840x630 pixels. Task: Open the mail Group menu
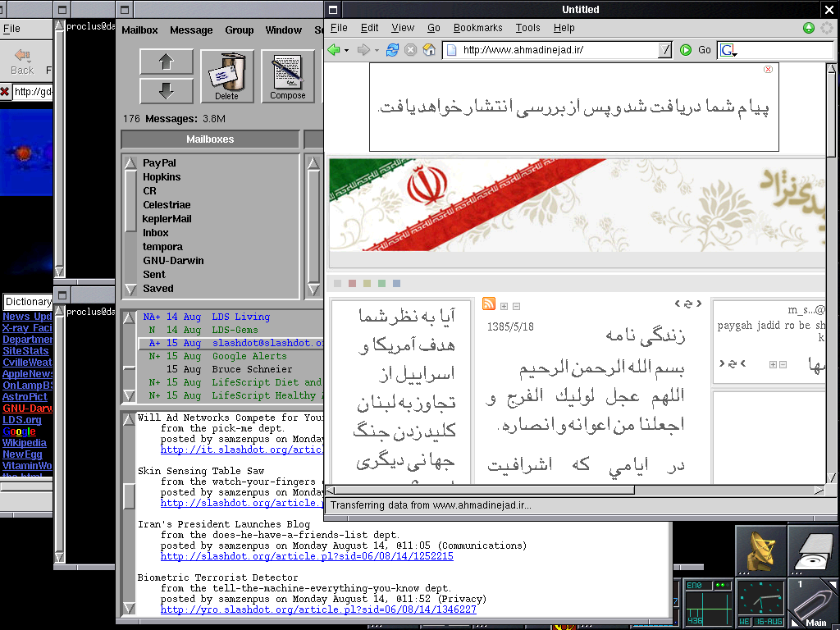pos(239,30)
